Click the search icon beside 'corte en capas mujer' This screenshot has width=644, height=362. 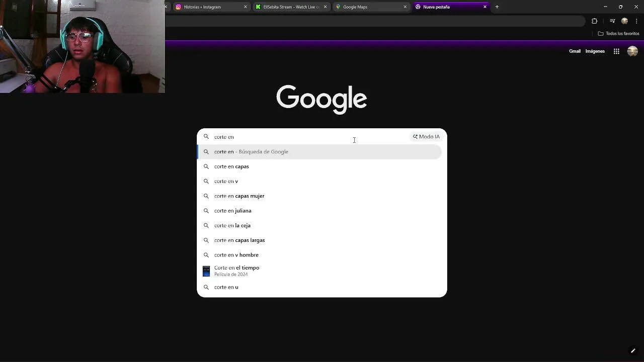coord(206,196)
